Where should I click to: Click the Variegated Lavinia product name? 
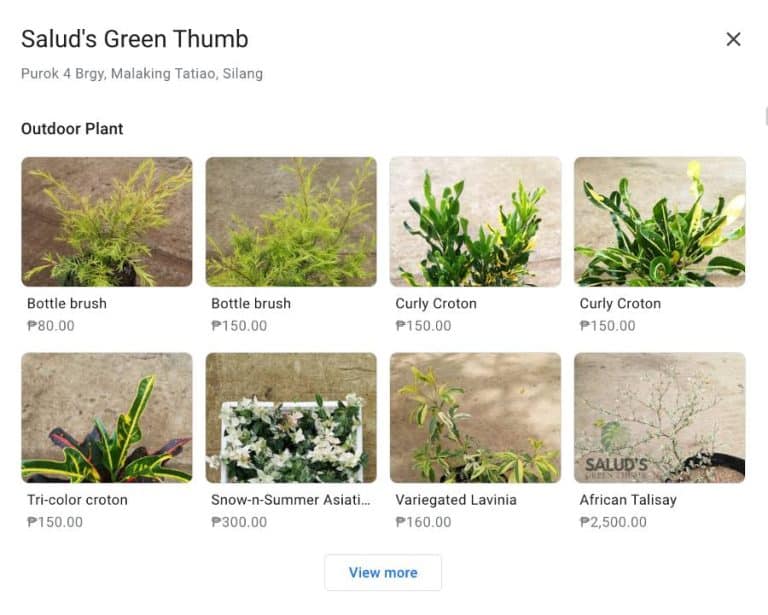[x=456, y=499]
